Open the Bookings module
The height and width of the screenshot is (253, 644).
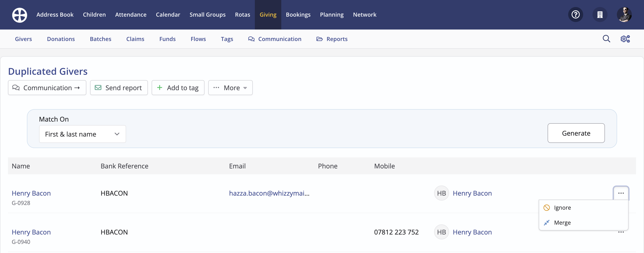tap(298, 15)
